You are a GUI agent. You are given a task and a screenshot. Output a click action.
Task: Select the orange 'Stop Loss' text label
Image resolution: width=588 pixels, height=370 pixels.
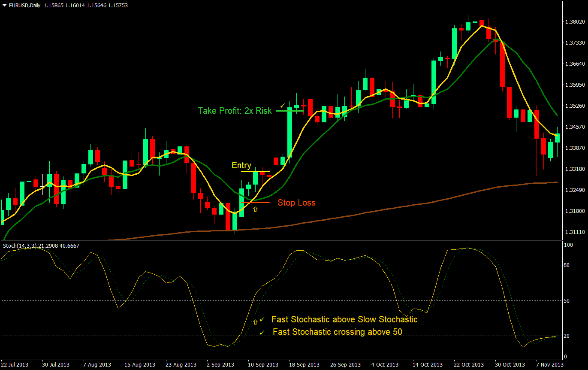[296, 203]
